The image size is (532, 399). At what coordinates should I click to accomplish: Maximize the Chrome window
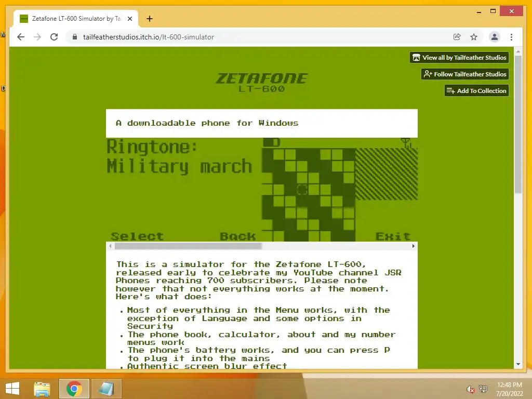point(493,11)
